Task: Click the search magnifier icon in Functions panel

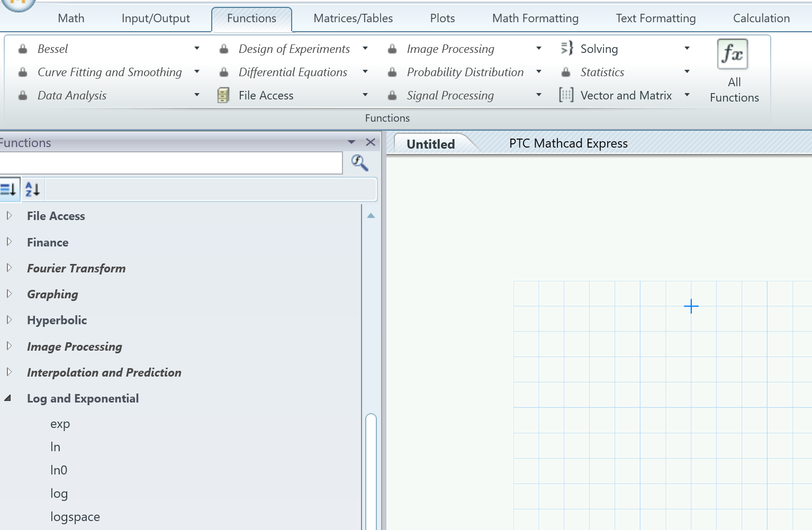Action: [360, 162]
